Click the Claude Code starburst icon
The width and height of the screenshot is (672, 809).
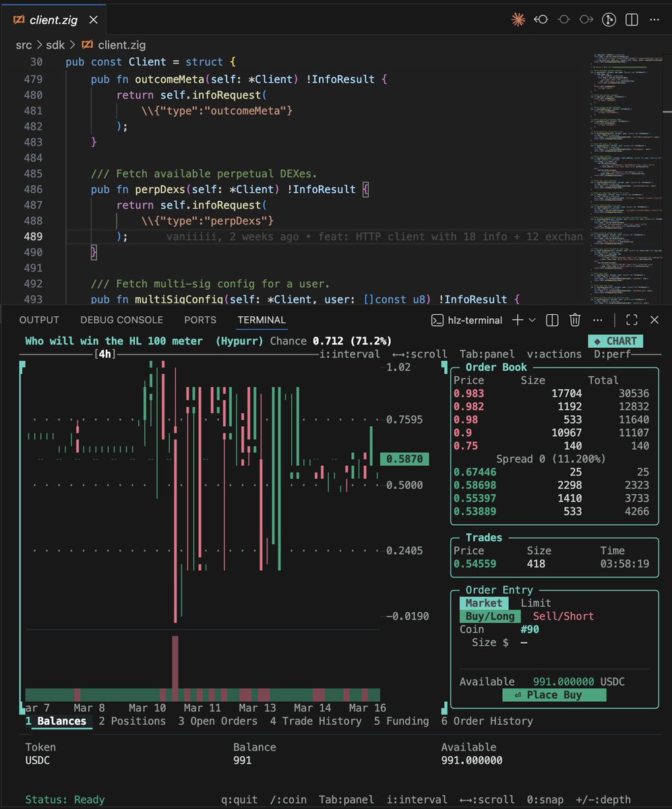click(x=518, y=20)
